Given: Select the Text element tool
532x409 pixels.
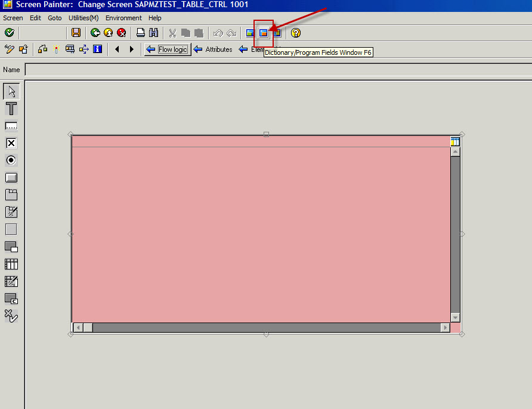Looking at the screenshot, I should click(x=11, y=109).
